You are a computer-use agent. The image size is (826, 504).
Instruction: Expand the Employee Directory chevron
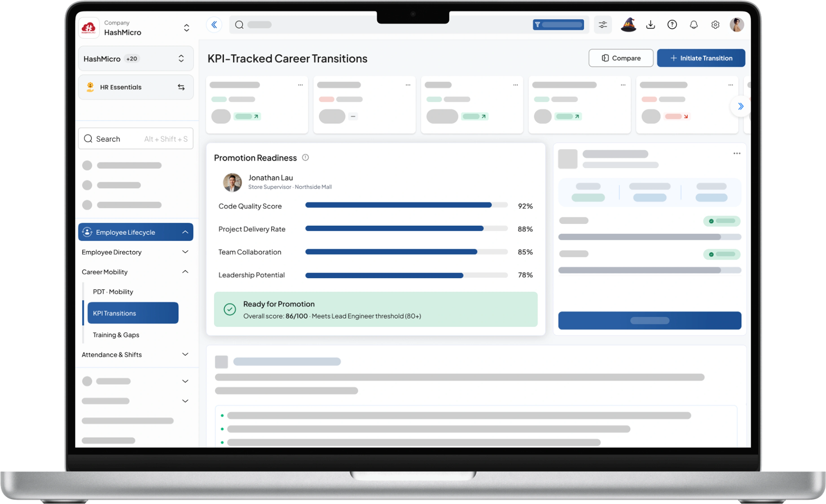[x=185, y=252]
